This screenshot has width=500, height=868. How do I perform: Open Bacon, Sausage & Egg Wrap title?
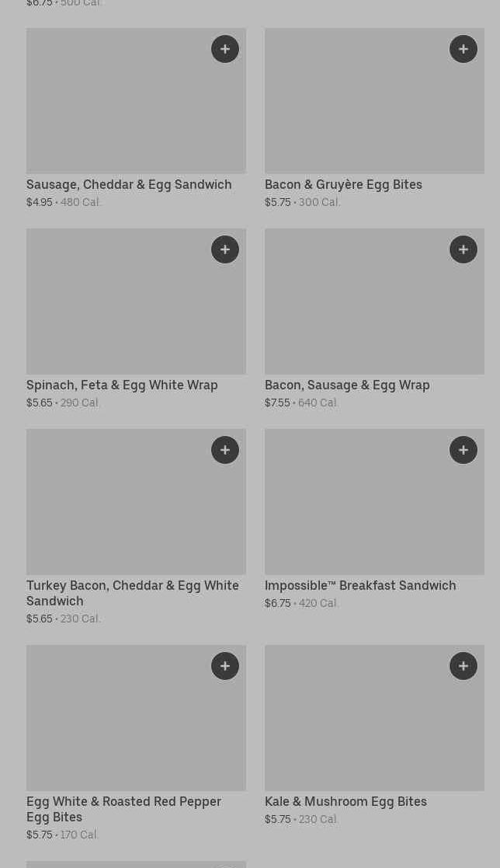[x=347, y=385]
